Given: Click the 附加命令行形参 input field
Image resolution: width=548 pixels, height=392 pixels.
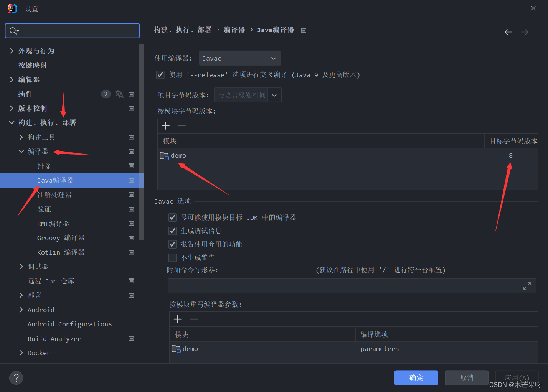Looking at the screenshot, I should [x=352, y=286].
